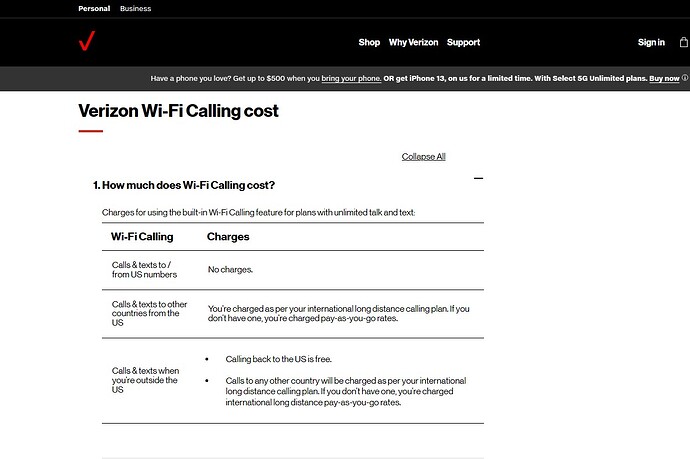Click the Calls to any other country bullet
Image resolution: width=690 pixels, height=459 pixels.
coord(346,391)
